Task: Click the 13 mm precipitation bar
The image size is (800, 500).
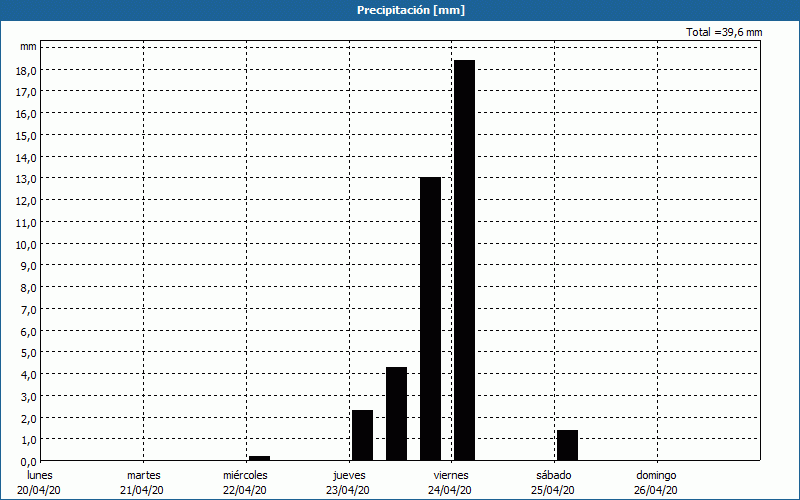Action: [x=430, y=319]
